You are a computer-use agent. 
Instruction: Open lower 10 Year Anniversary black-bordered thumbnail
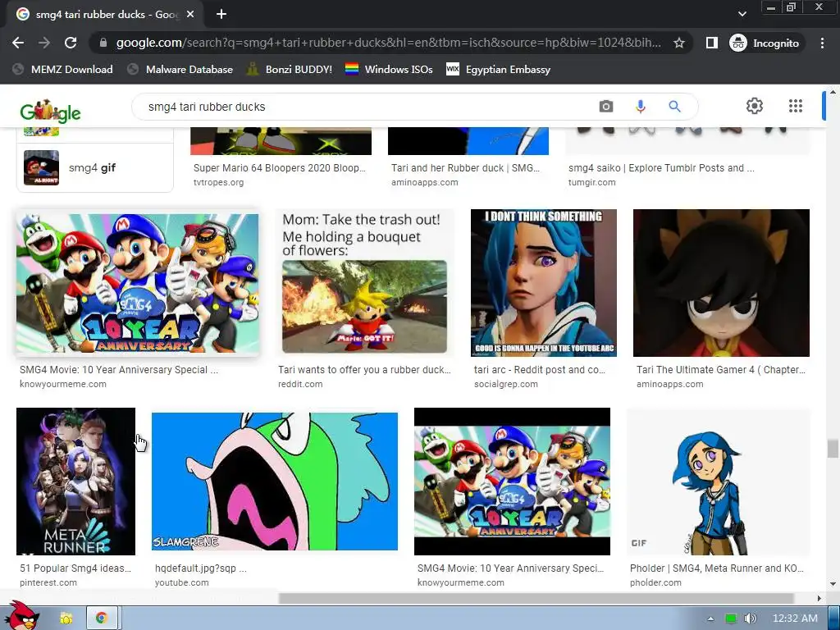point(512,481)
